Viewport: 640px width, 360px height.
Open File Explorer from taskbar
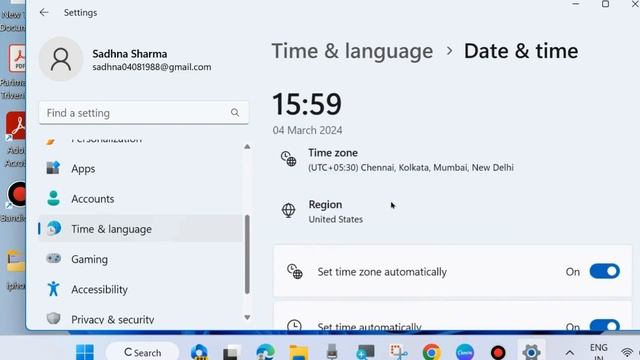(299, 352)
